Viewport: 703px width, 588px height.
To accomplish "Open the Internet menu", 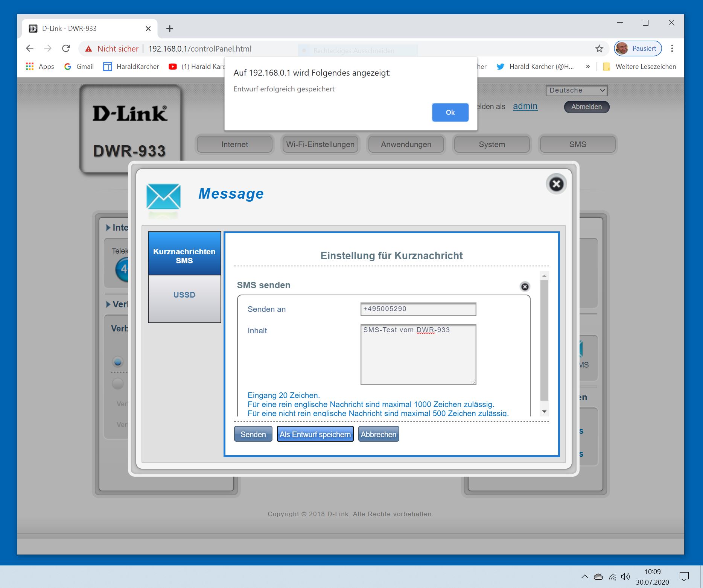I will (234, 144).
